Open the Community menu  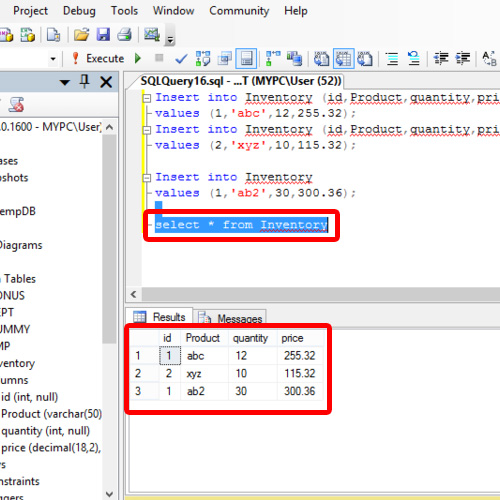pyautogui.click(x=239, y=11)
